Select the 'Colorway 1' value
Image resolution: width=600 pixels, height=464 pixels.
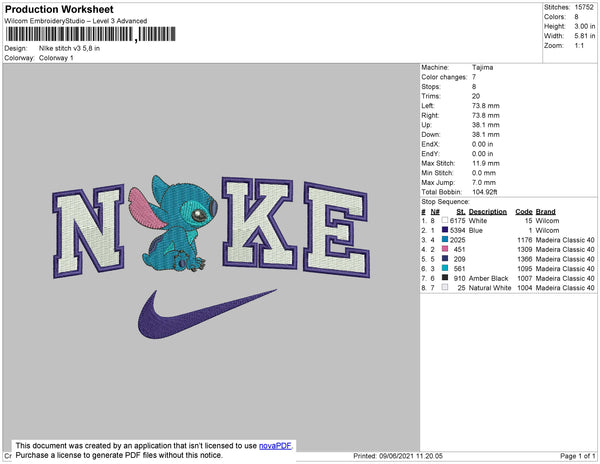click(56, 58)
